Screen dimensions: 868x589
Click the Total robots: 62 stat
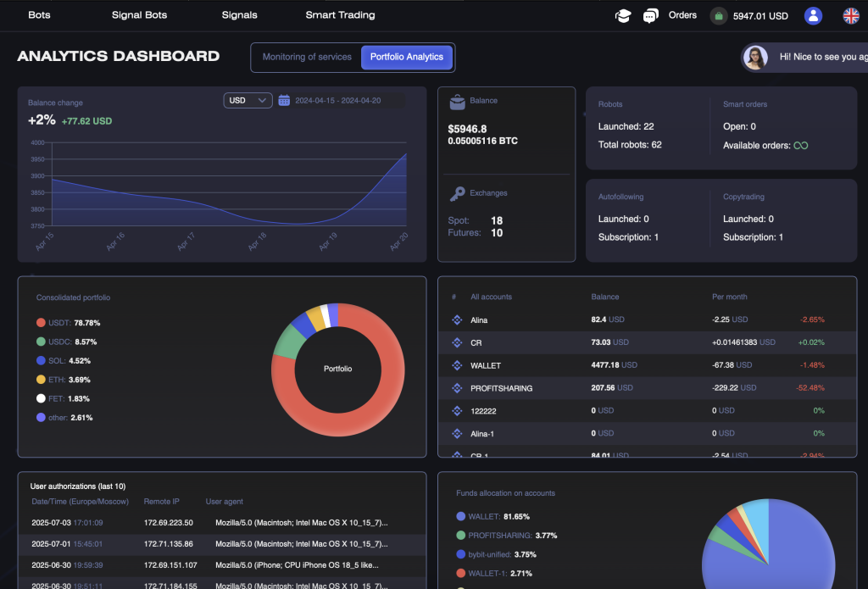coord(630,145)
